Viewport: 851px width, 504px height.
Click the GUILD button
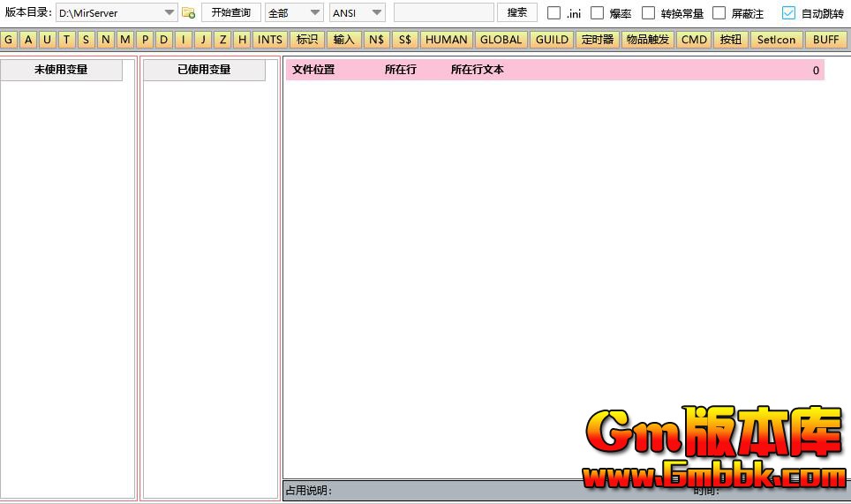click(552, 40)
